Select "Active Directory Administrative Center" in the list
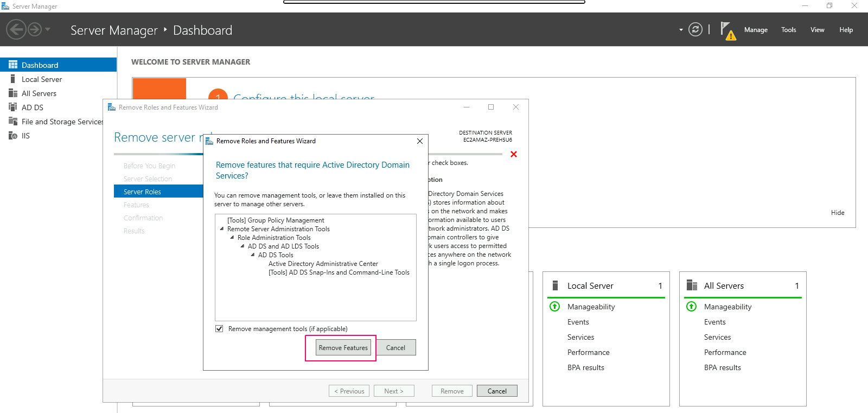The height and width of the screenshot is (413, 868). (x=323, y=264)
